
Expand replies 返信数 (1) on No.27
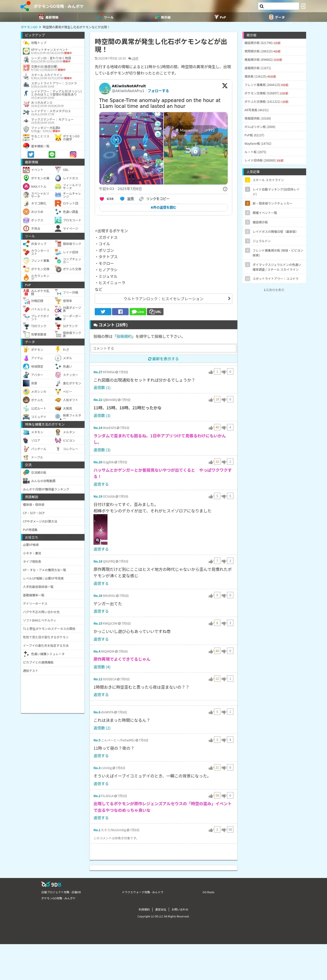point(102,388)
